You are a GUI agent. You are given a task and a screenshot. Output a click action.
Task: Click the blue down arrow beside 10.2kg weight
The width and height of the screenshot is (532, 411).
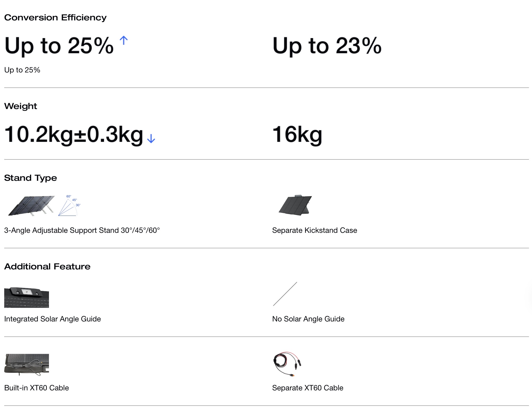151,139
